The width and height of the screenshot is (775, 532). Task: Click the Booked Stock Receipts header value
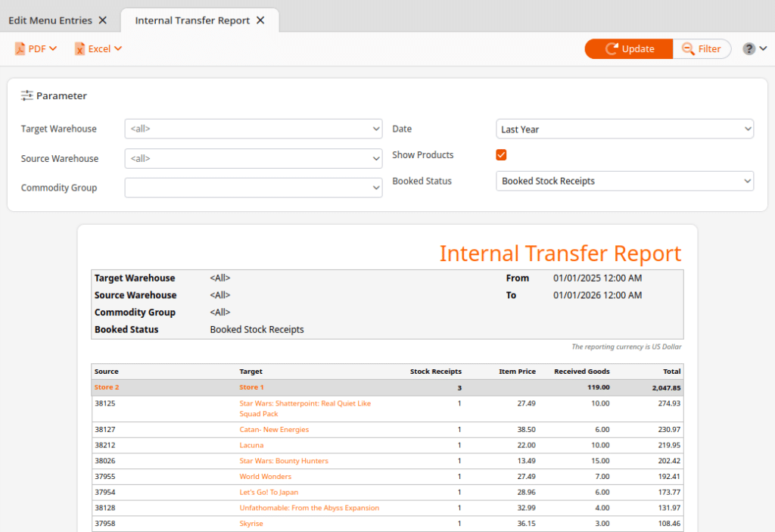pyautogui.click(x=257, y=329)
